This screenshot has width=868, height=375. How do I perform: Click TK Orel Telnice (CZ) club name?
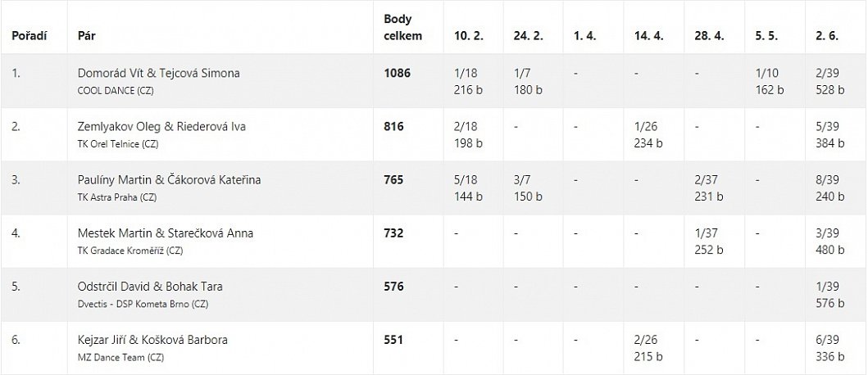point(118,144)
